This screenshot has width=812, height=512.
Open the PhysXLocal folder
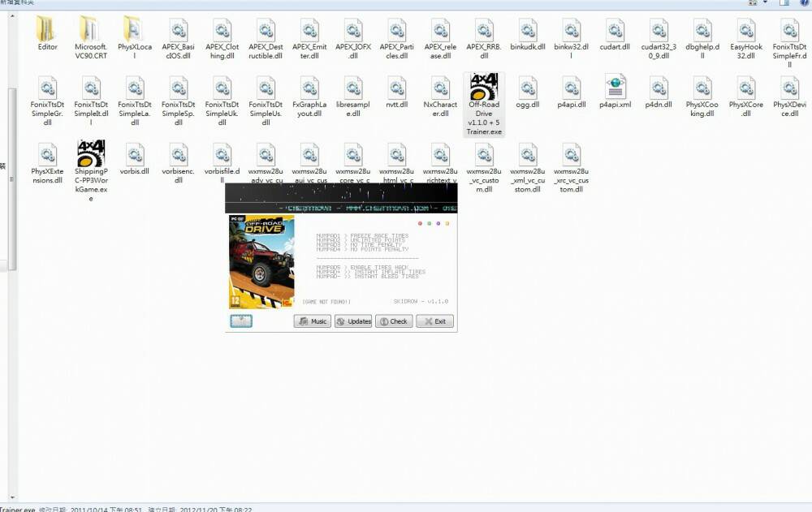134,37
